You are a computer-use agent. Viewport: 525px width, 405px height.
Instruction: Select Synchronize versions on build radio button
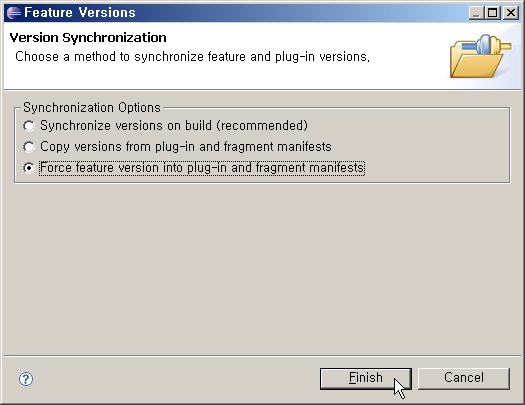[x=29, y=126]
